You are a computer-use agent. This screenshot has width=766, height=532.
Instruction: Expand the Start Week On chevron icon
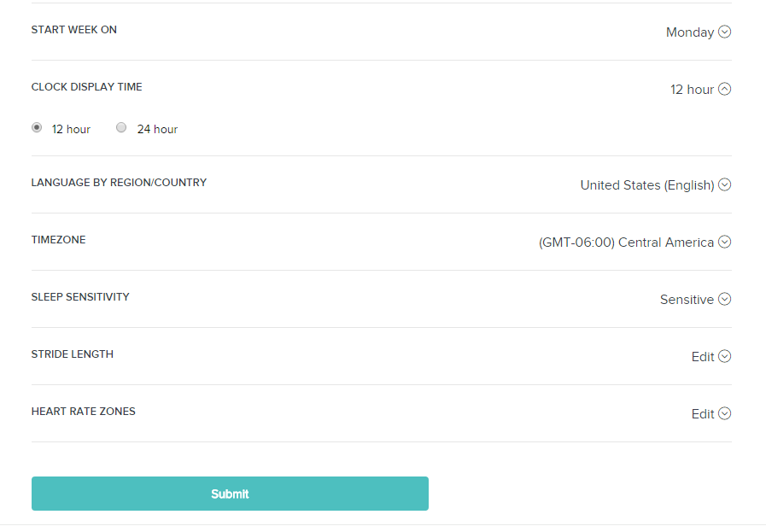pos(724,32)
